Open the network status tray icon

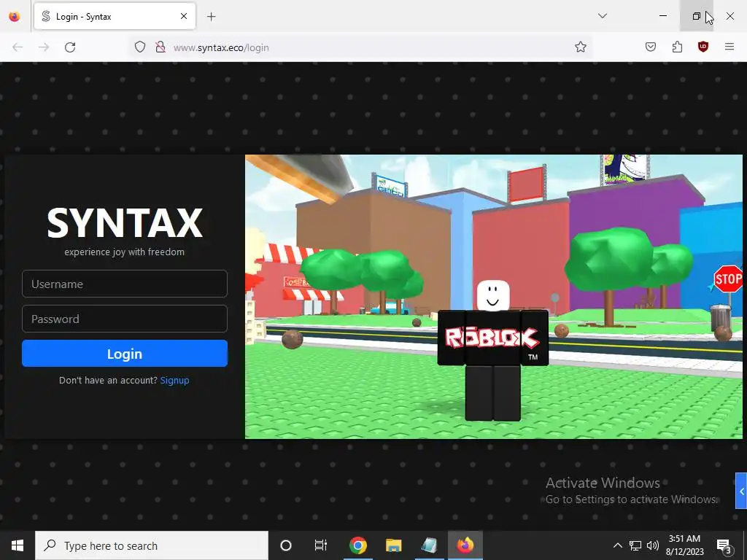[x=635, y=545]
